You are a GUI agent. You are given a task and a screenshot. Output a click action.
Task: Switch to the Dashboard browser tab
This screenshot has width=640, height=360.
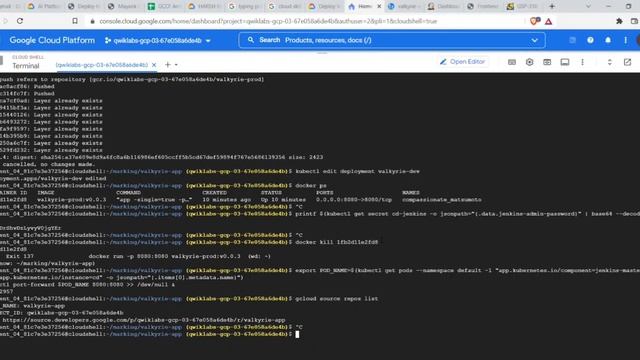pyautogui.click(x=443, y=7)
